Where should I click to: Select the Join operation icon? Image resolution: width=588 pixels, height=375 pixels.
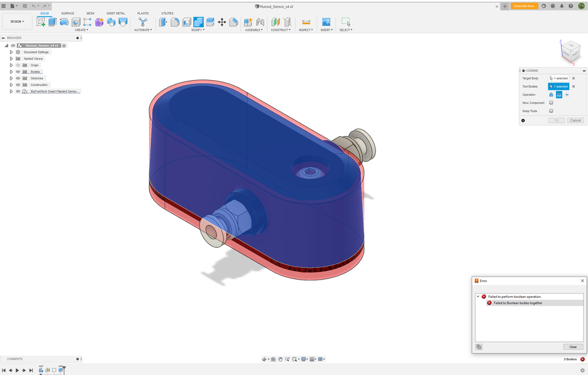[x=552, y=95]
